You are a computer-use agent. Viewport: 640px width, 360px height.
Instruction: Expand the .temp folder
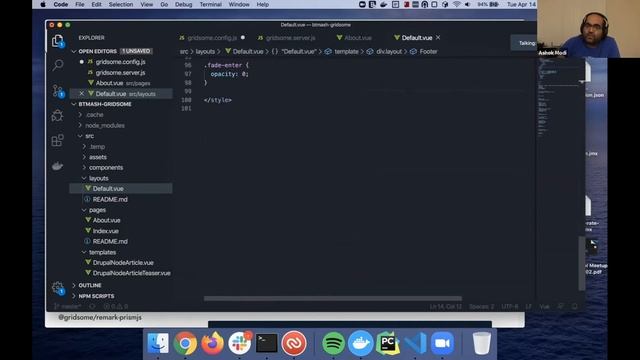point(84,147)
